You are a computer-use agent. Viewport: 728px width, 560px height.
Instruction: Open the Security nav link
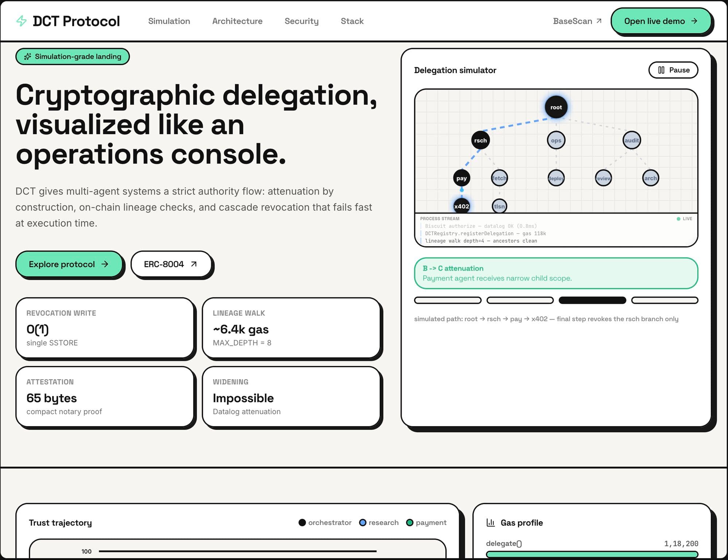click(x=301, y=21)
